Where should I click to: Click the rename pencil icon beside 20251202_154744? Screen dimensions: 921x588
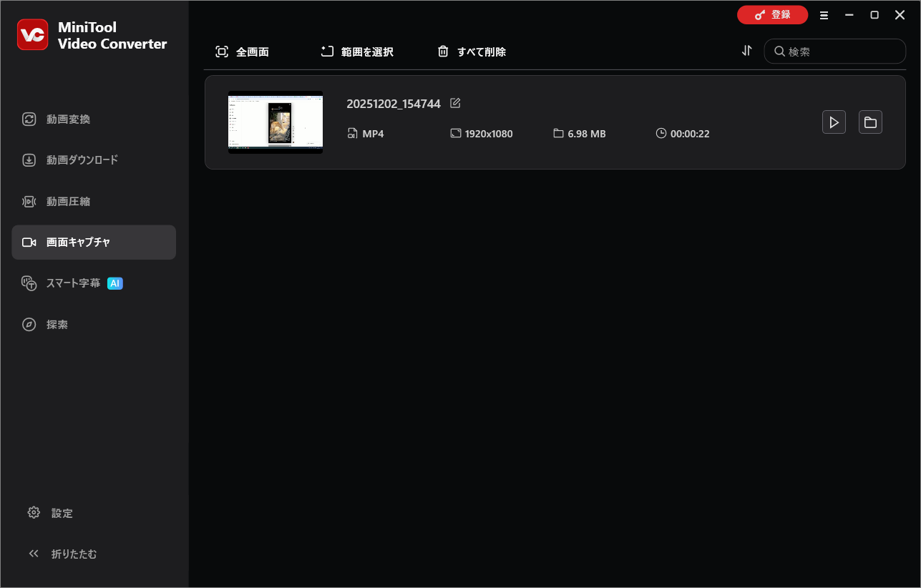click(455, 103)
